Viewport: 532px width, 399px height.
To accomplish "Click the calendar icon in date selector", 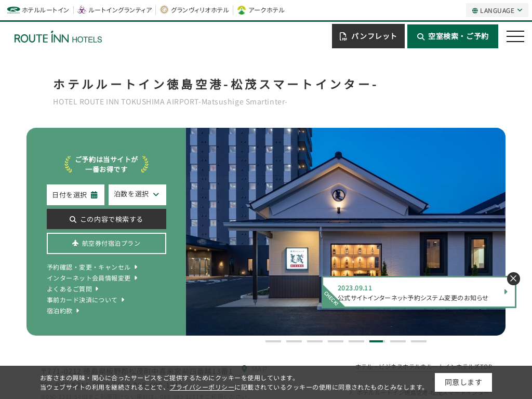I will 94,195.
